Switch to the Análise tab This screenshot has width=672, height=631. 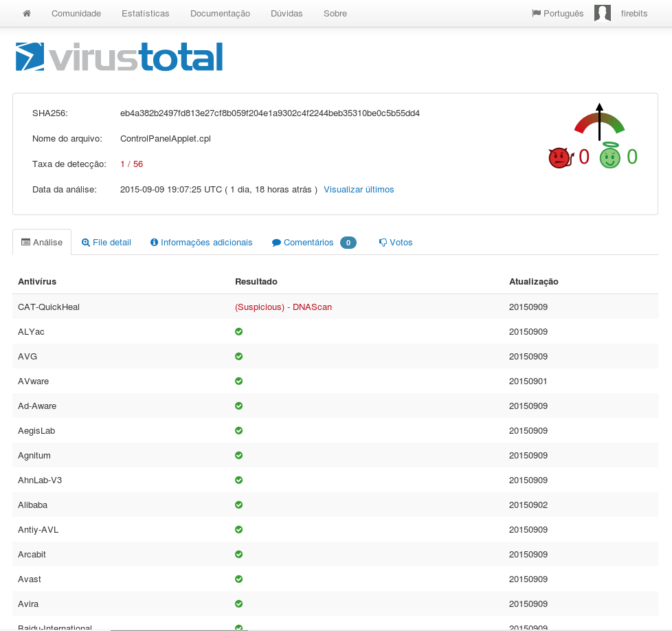(x=41, y=242)
